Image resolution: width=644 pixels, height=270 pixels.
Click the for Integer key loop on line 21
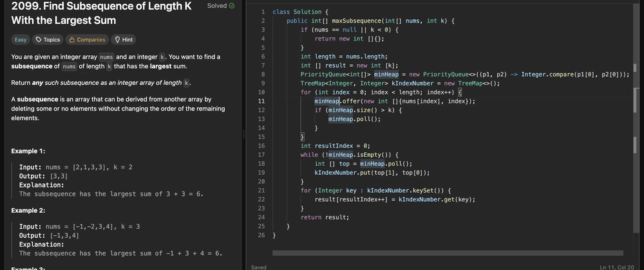(x=376, y=190)
